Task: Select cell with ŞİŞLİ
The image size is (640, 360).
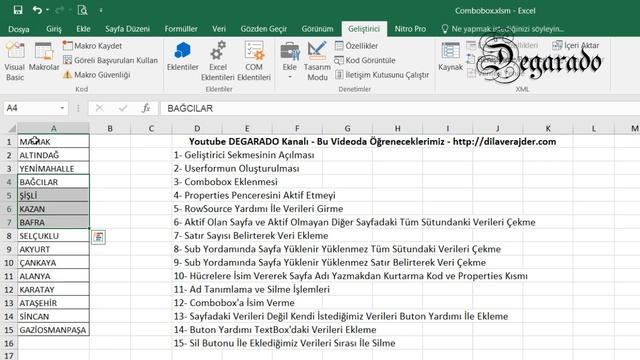Action: tap(53, 196)
